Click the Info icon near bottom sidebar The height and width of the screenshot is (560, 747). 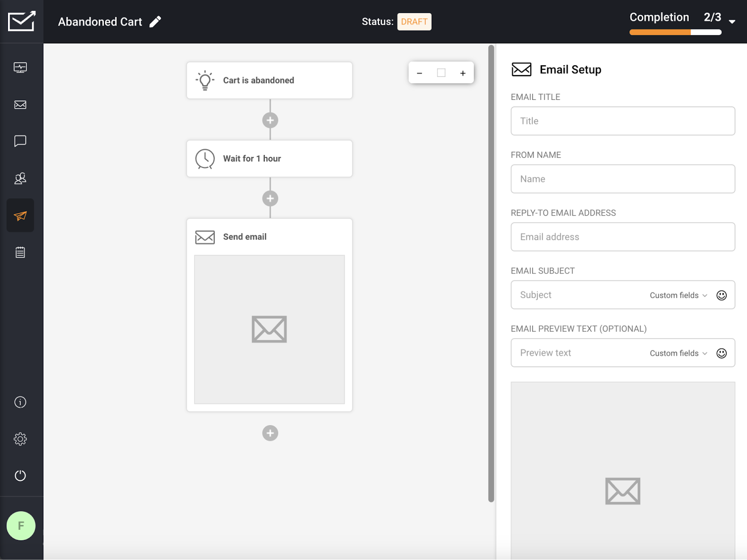(20, 402)
